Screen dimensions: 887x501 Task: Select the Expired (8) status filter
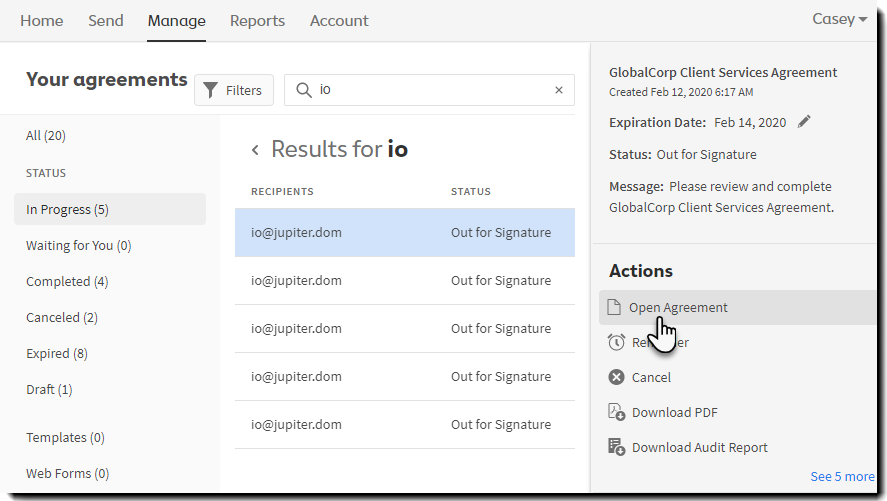[x=57, y=353]
